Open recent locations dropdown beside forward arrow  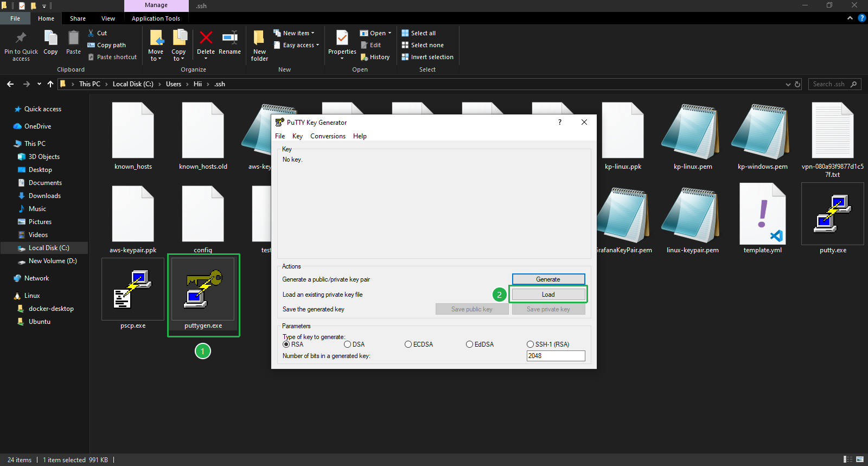(x=39, y=84)
